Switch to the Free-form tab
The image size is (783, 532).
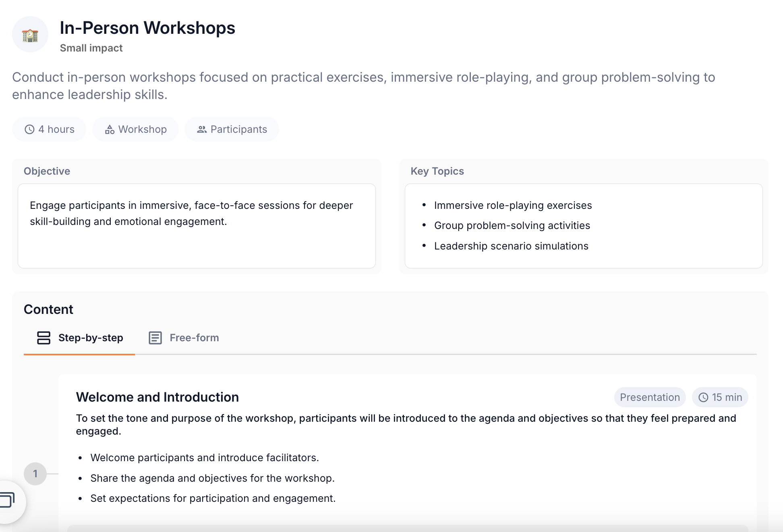coord(194,338)
